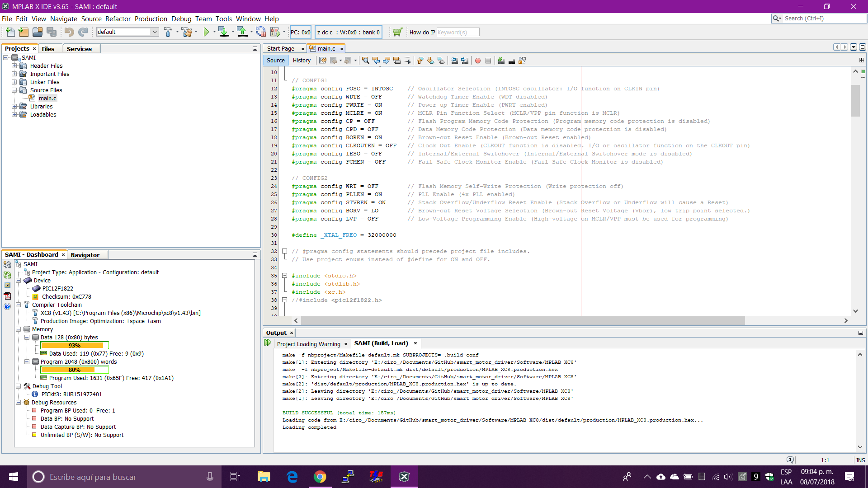
Task: Select the PIC12F1822 device entry
Action: tap(58, 289)
